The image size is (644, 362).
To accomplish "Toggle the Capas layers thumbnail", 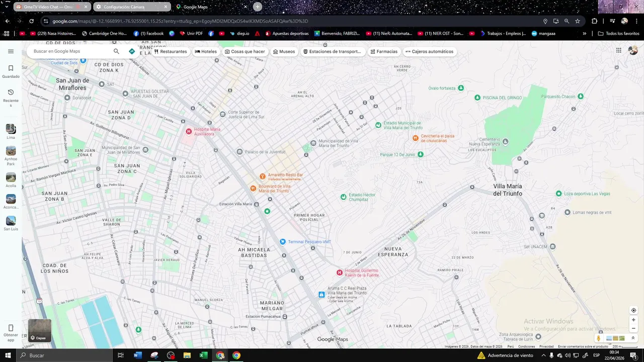I will (39, 330).
